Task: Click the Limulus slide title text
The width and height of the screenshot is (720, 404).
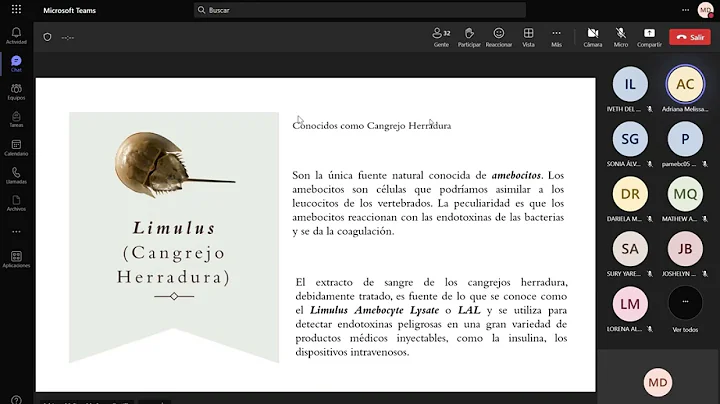Action: (174, 228)
